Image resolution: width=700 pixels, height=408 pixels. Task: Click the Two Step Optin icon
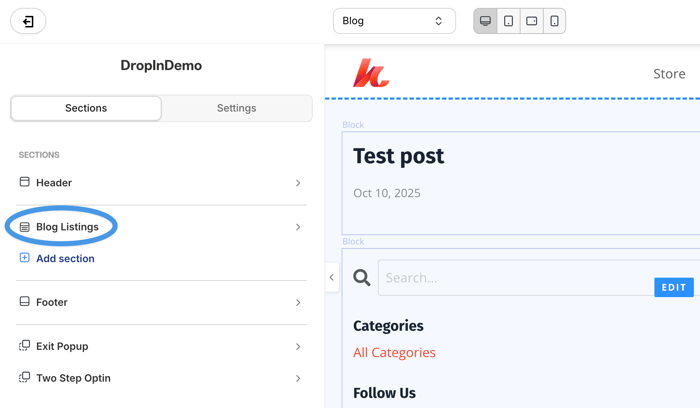[x=25, y=377]
